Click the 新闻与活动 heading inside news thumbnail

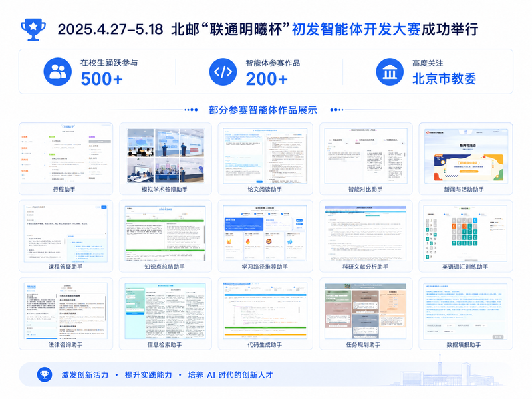click(467, 145)
